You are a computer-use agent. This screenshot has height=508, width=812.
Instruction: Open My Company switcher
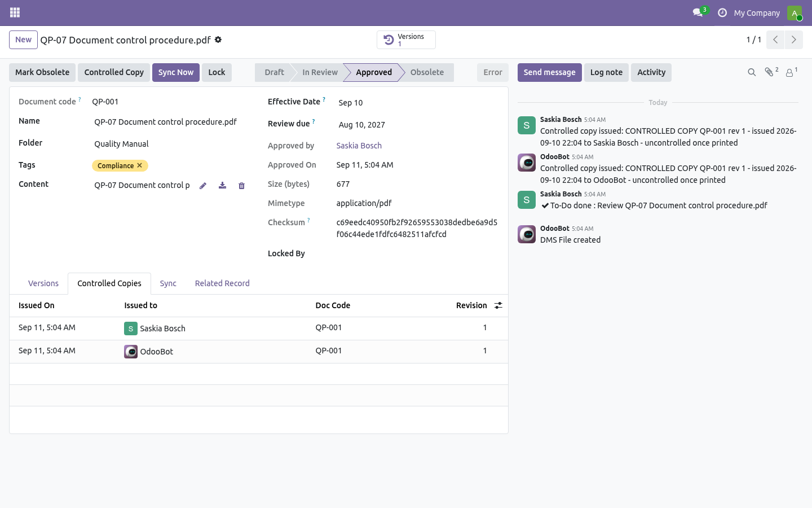click(757, 13)
